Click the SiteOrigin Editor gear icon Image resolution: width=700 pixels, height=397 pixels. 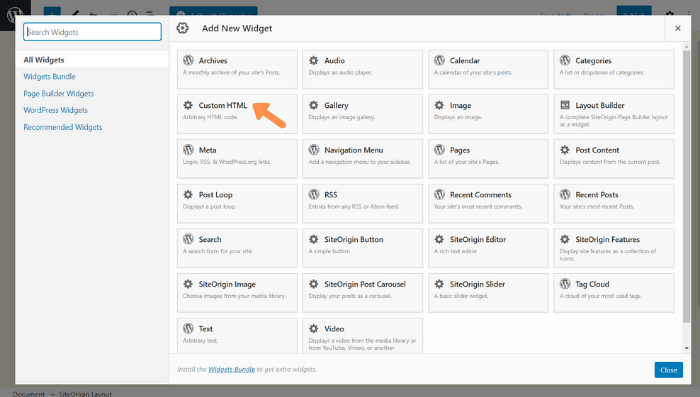[439, 239]
